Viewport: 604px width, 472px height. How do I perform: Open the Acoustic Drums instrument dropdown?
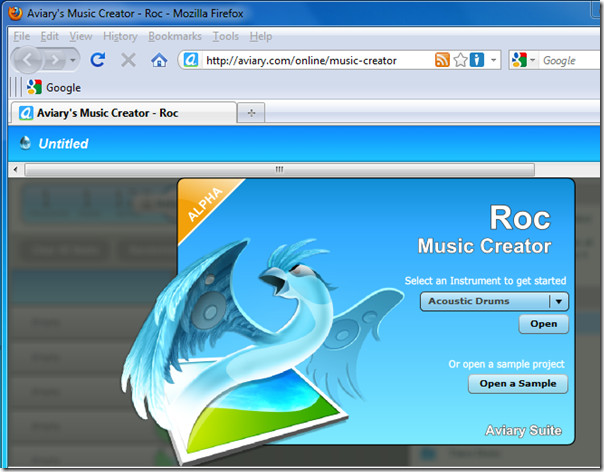[494, 301]
